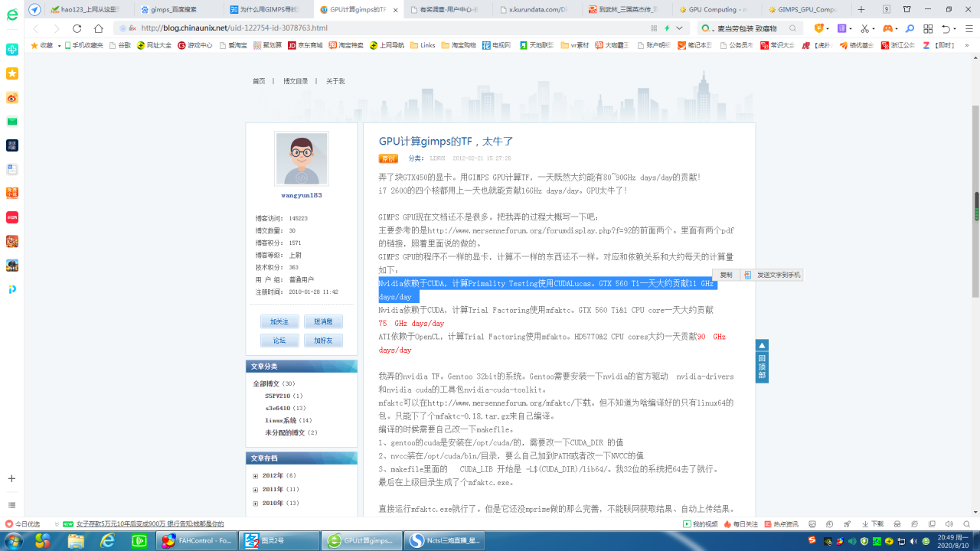This screenshot has width=980, height=551.
Task: Open the 关于我 nav link
Action: tap(335, 81)
